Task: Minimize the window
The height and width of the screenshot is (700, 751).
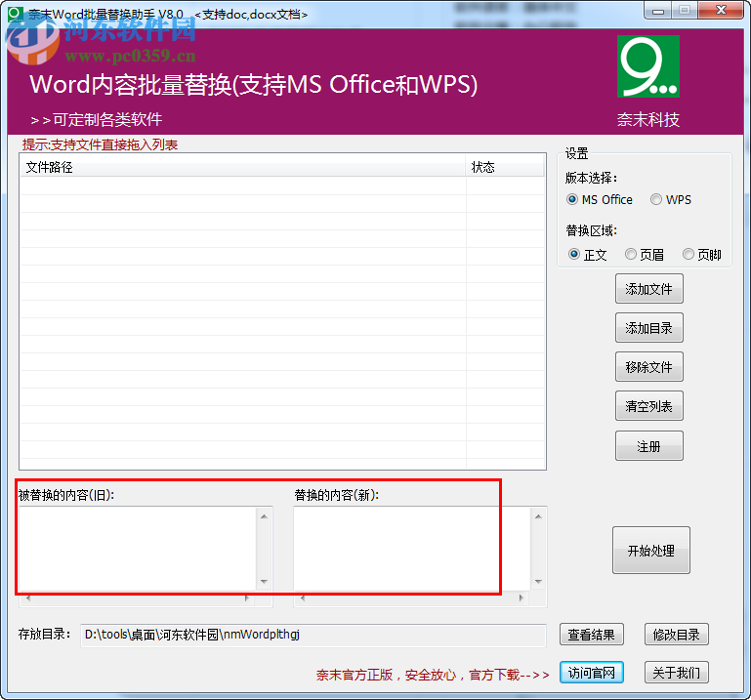Action: pos(658,10)
